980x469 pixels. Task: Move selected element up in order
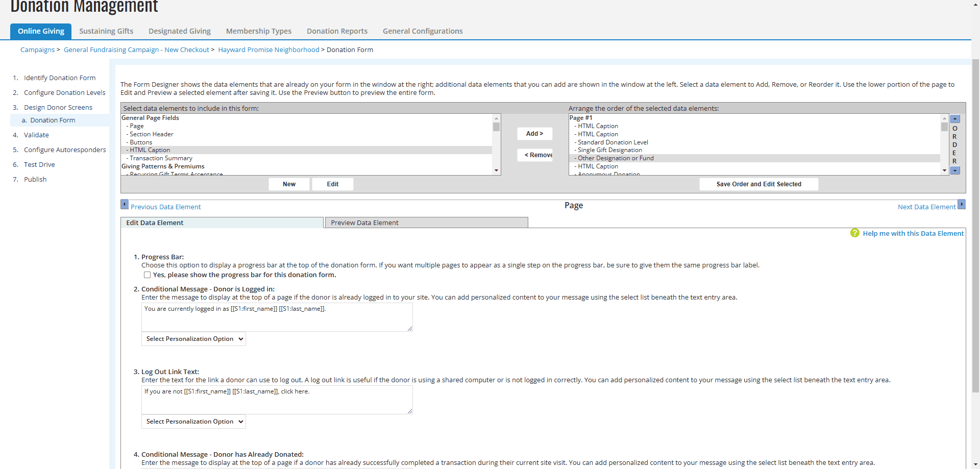pos(955,119)
